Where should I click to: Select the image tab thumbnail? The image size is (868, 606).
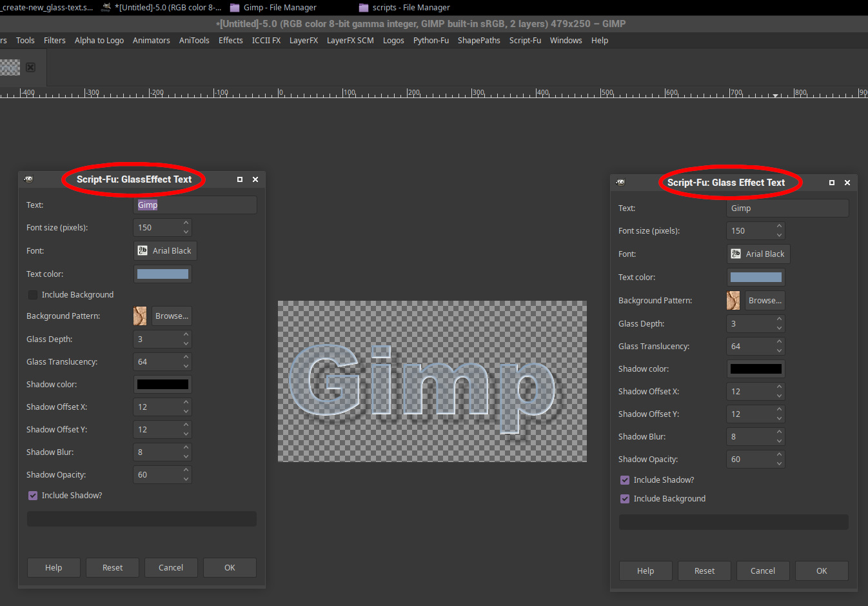click(10, 67)
